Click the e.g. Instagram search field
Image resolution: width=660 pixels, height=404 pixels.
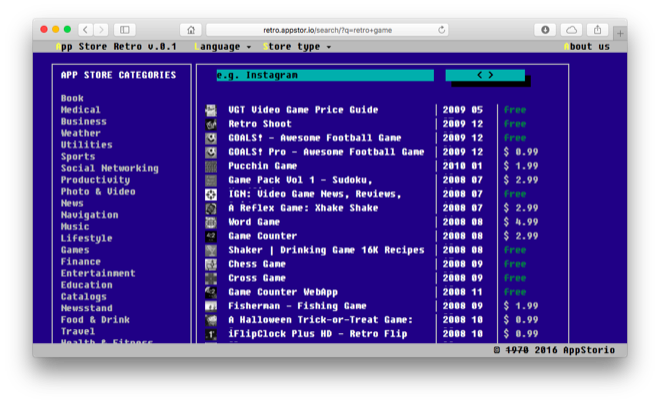click(x=325, y=75)
